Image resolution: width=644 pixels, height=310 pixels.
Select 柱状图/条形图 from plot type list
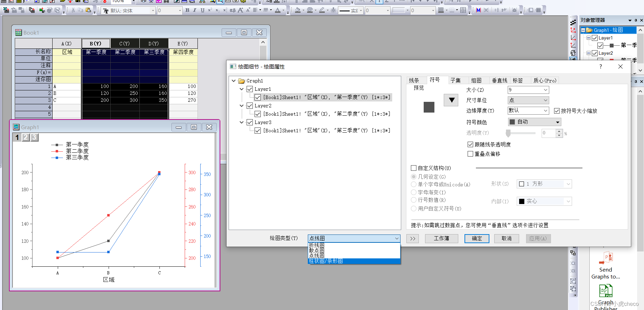(x=354, y=261)
